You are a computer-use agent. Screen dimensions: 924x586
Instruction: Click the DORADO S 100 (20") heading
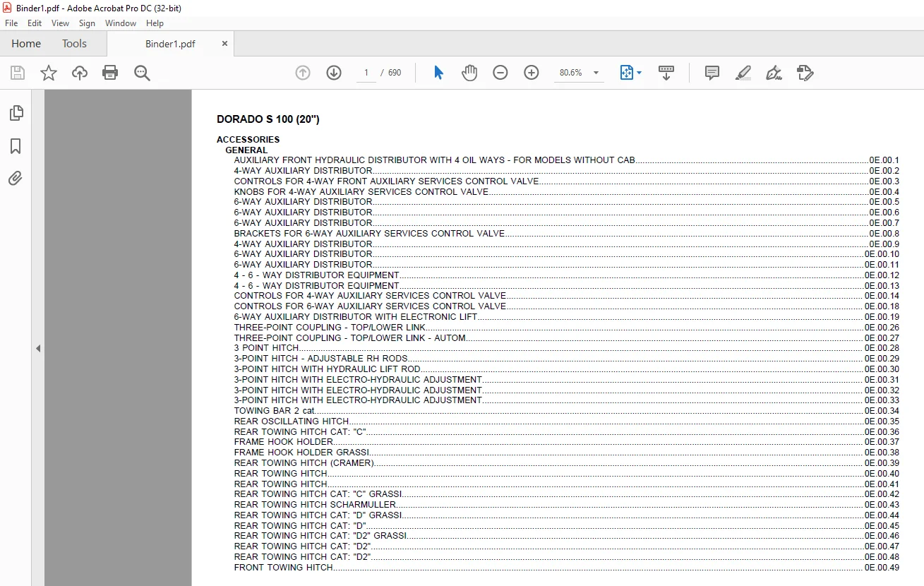point(268,119)
